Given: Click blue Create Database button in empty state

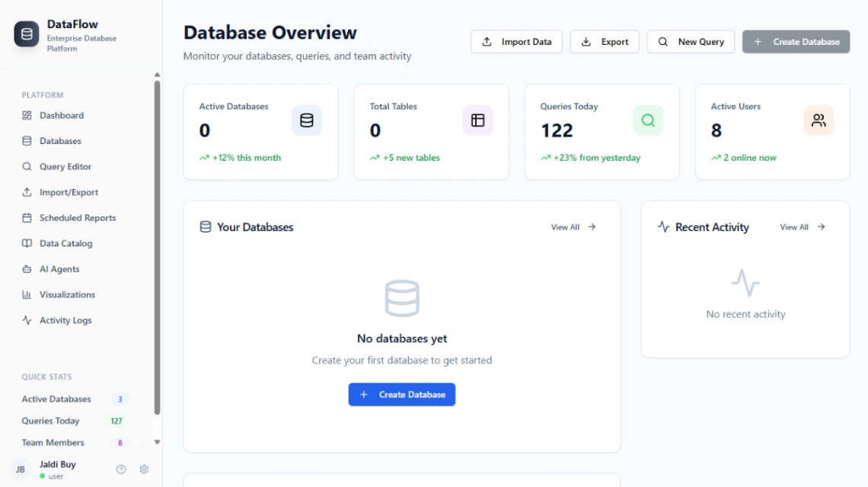Looking at the screenshot, I should 402,395.
